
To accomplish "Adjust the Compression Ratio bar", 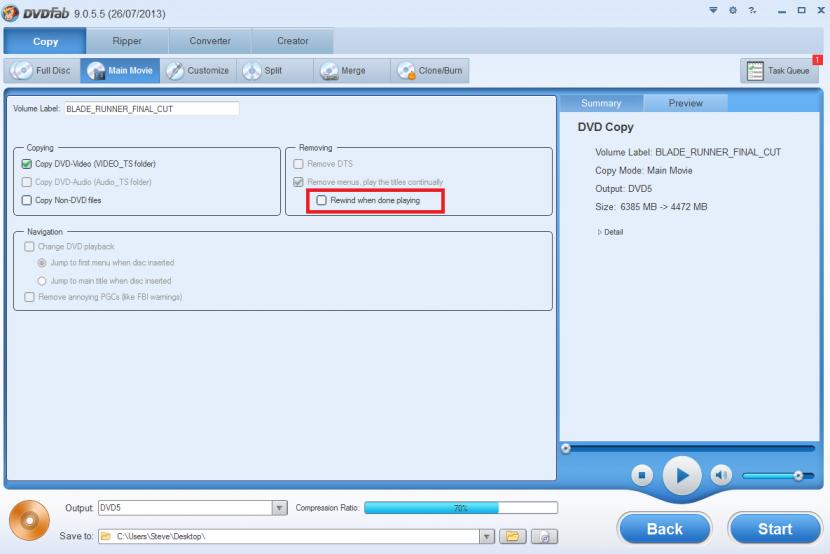I will (x=461, y=508).
